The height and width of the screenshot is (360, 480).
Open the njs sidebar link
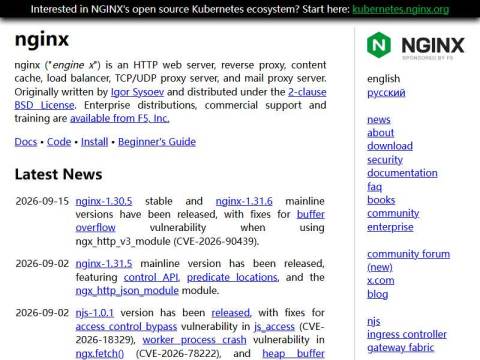click(x=373, y=321)
